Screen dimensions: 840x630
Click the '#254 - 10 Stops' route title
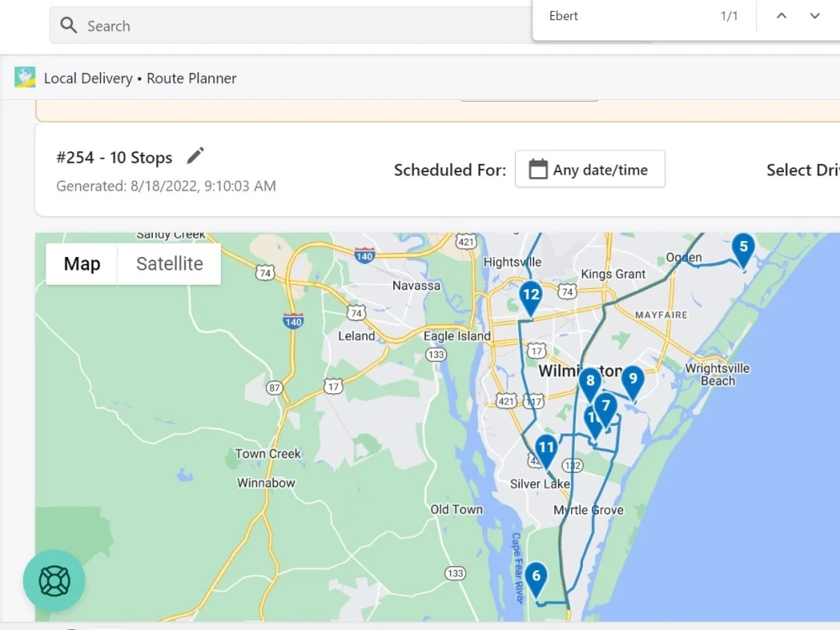(114, 158)
